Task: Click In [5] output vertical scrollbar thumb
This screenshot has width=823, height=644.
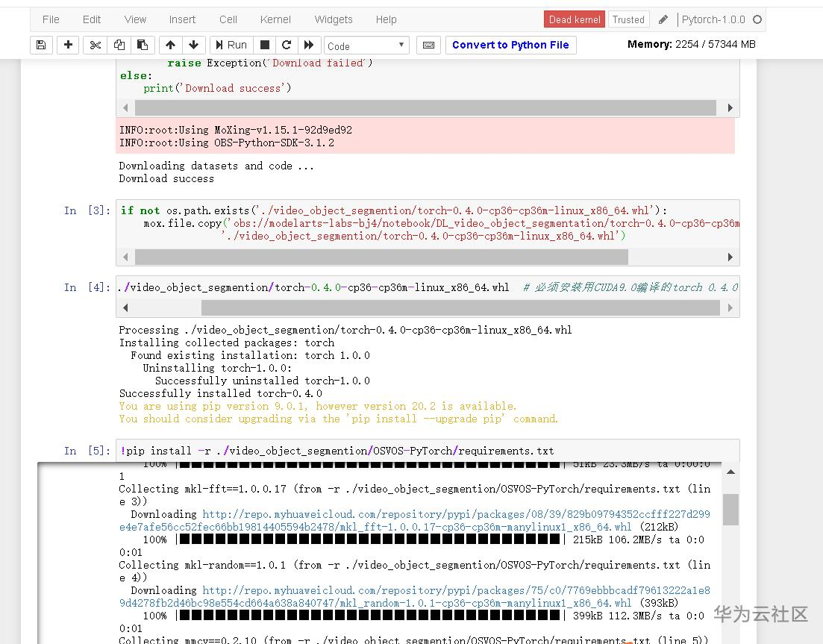Action: (x=730, y=510)
